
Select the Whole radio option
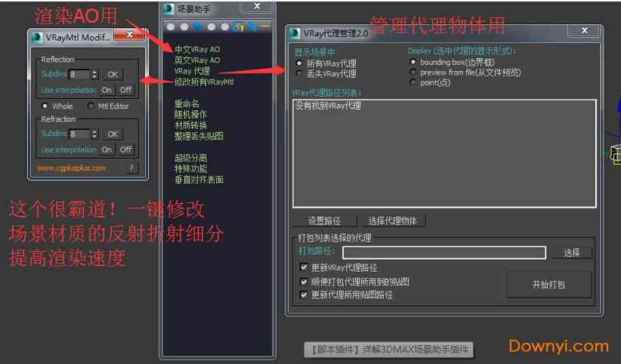click(45, 106)
